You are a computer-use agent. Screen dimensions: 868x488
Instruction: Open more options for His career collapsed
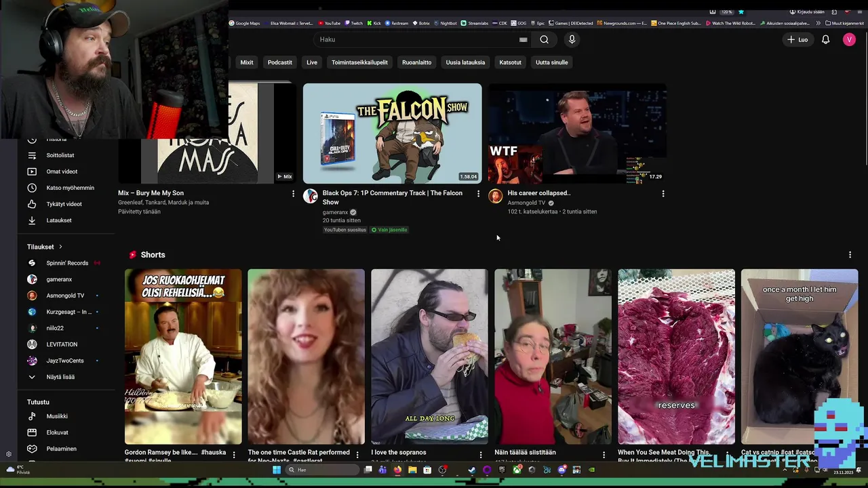click(x=663, y=194)
